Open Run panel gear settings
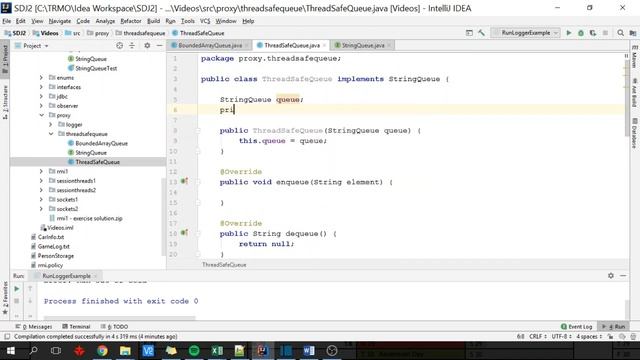 [611, 276]
